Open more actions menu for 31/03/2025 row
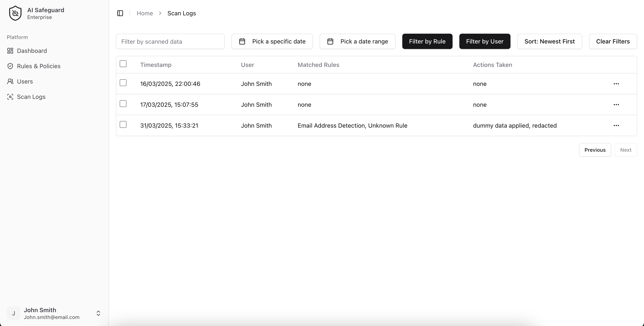The image size is (644, 326). (x=616, y=125)
